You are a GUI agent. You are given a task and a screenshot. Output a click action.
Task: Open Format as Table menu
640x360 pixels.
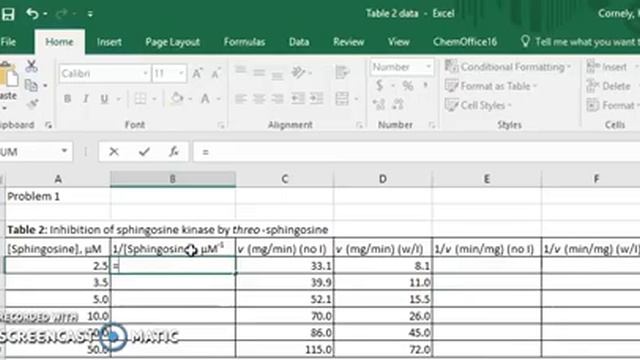pyautogui.click(x=491, y=86)
